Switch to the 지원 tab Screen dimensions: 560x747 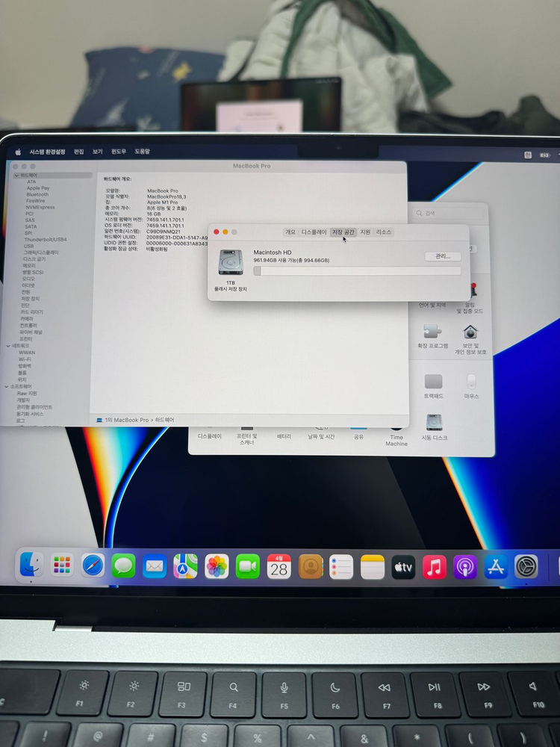coord(365,232)
